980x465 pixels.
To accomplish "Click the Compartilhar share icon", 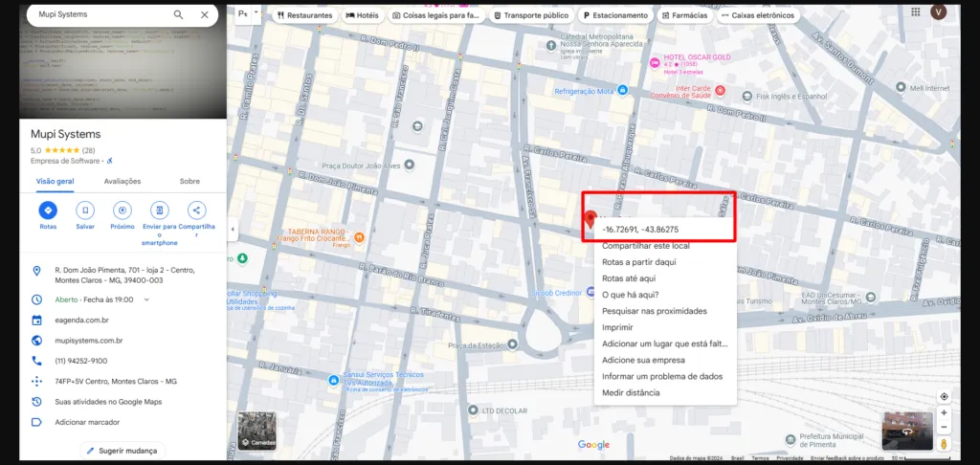I will 196,210.
